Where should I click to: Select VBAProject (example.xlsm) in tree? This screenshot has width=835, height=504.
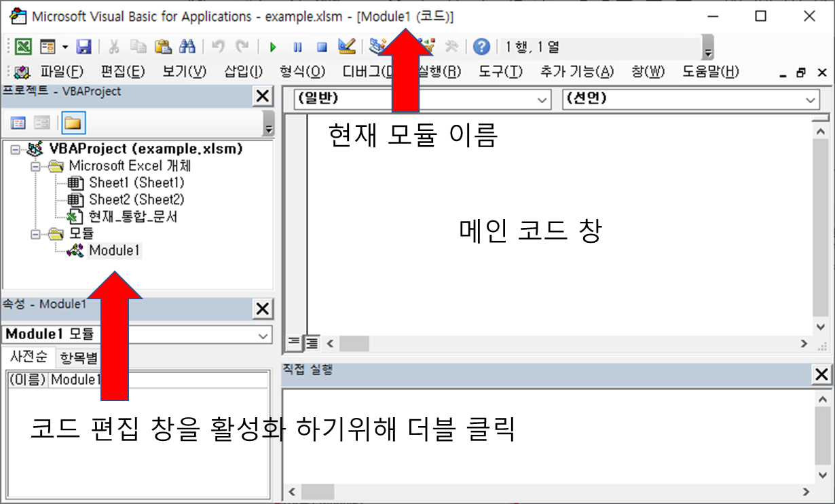146,149
